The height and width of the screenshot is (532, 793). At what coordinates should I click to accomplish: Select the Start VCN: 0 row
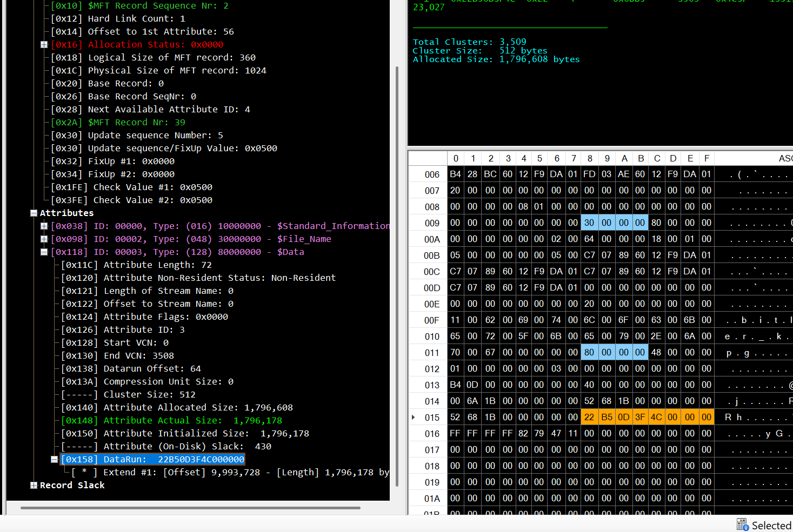tap(115, 343)
